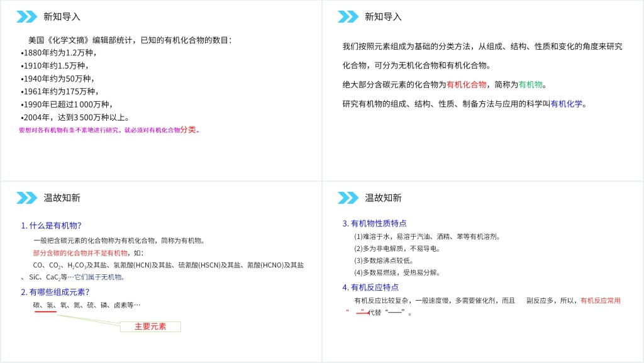
Task: Click the blue term '有机化学'
Action: coord(567,104)
